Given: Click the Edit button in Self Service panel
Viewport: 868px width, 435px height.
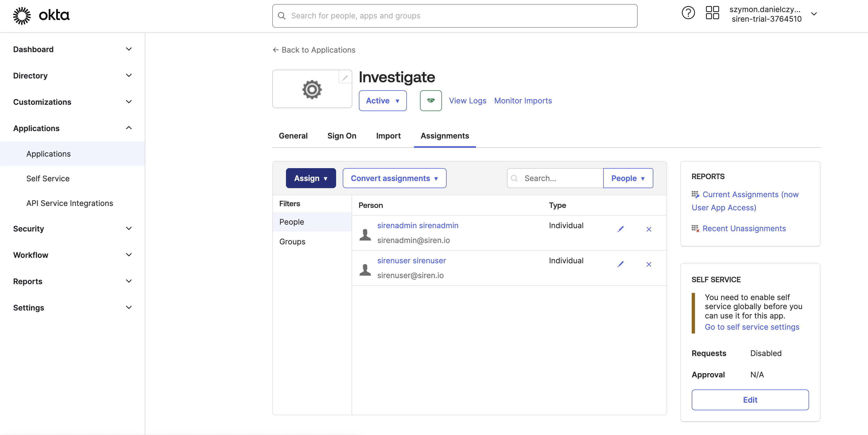Looking at the screenshot, I should tap(750, 400).
